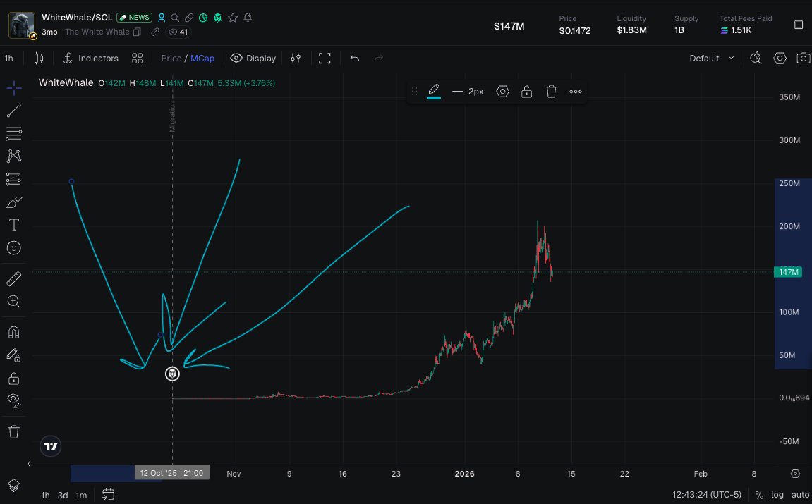
Task: Open the emoji sticker tool
Action: tap(14, 248)
